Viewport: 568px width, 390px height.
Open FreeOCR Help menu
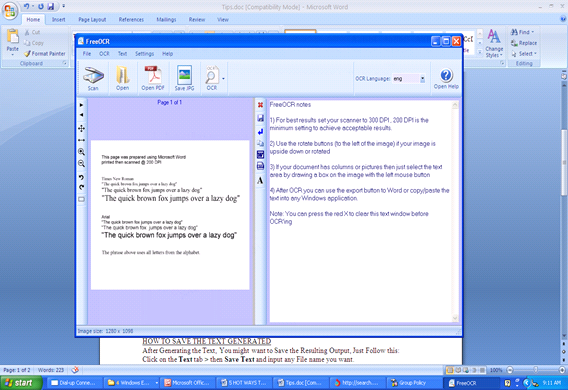(167, 54)
